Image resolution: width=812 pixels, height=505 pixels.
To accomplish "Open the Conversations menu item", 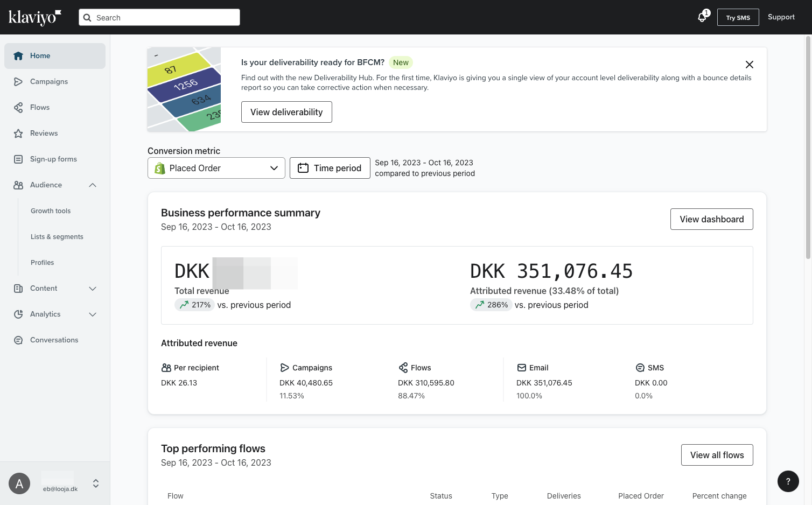I will [x=55, y=340].
